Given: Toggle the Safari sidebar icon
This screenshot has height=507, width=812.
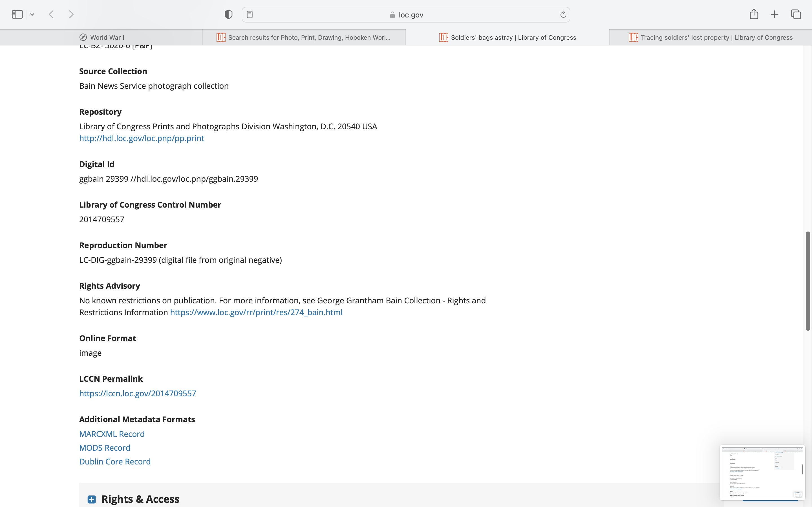Looking at the screenshot, I should click(17, 14).
